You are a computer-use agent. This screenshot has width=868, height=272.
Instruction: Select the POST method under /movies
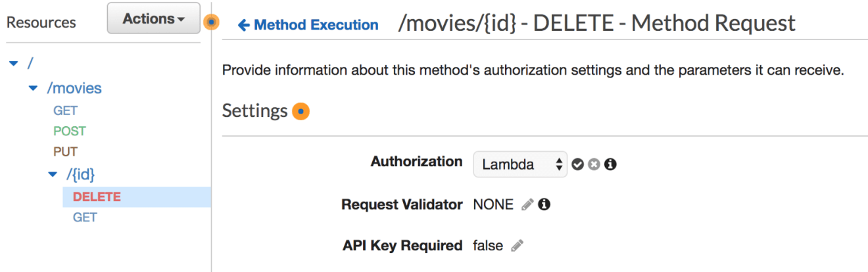click(70, 131)
